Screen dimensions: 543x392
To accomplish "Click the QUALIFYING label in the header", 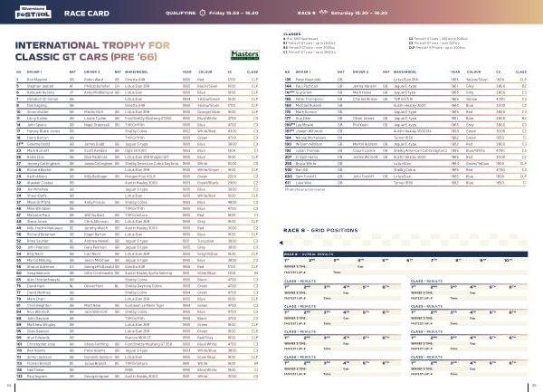I will tap(180, 13).
